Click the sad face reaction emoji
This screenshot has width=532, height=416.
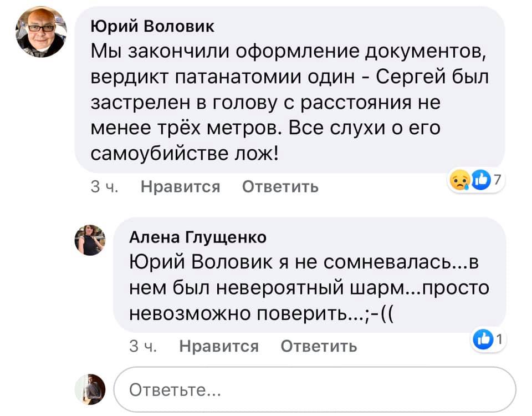pos(460,180)
